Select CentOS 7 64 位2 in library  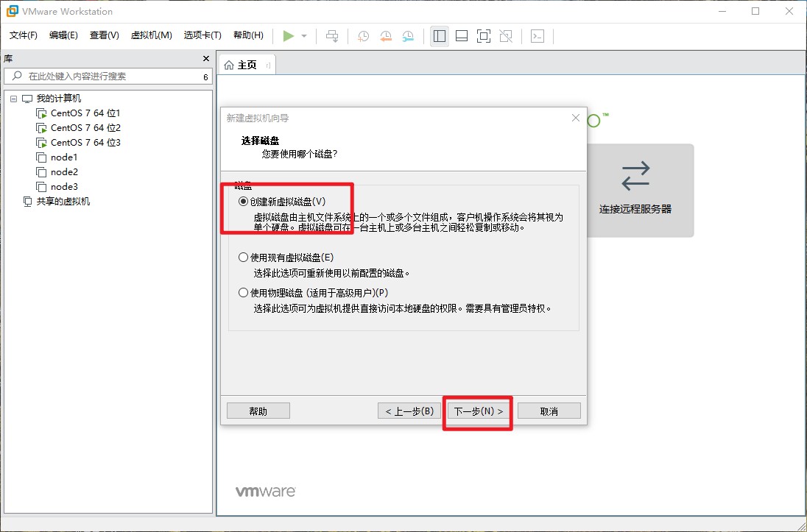[78, 127]
